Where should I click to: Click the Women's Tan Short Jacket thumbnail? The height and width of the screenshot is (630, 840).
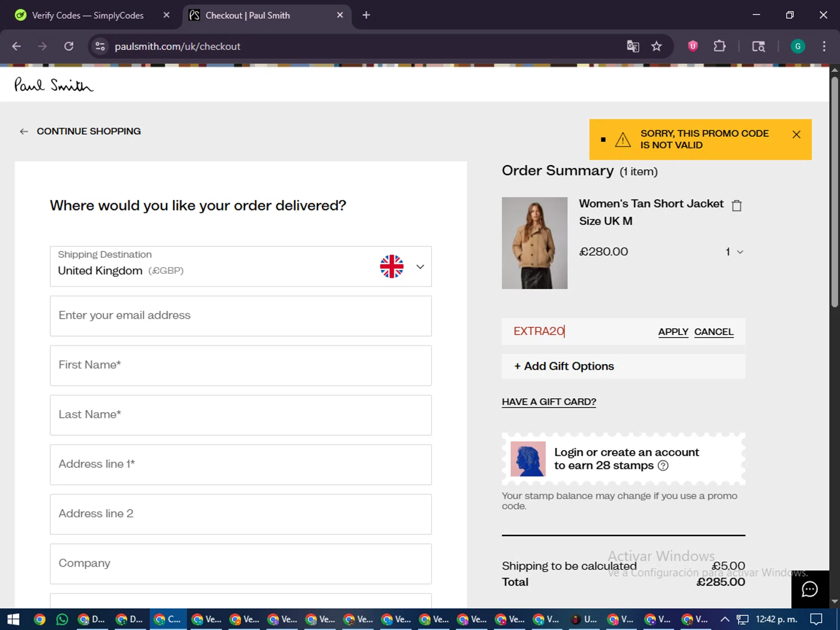(534, 243)
